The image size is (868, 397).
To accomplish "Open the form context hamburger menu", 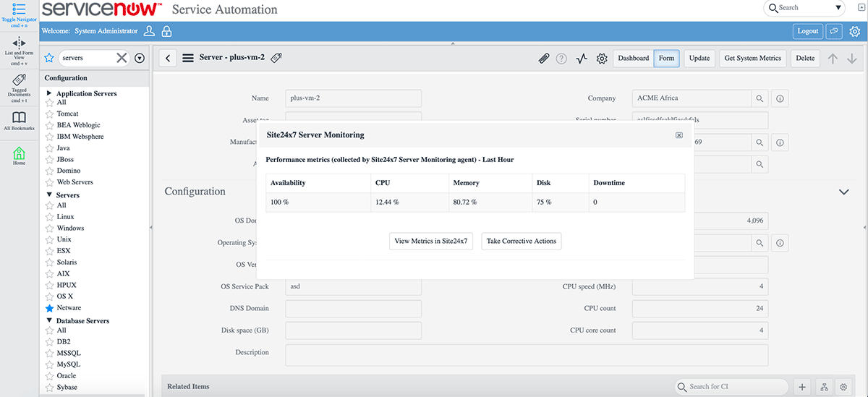I will [x=188, y=59].
